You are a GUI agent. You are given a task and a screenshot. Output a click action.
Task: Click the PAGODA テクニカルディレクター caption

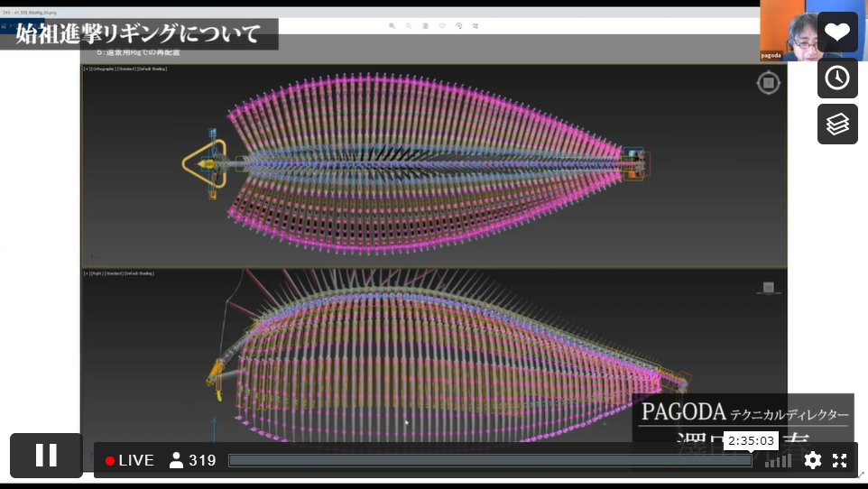[x=744, y=412]
